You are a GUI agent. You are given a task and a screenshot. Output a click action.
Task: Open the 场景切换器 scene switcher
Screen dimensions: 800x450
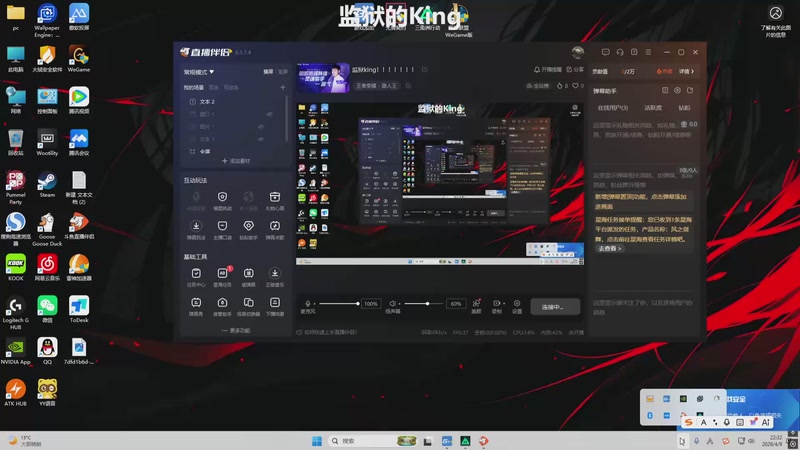248,306
